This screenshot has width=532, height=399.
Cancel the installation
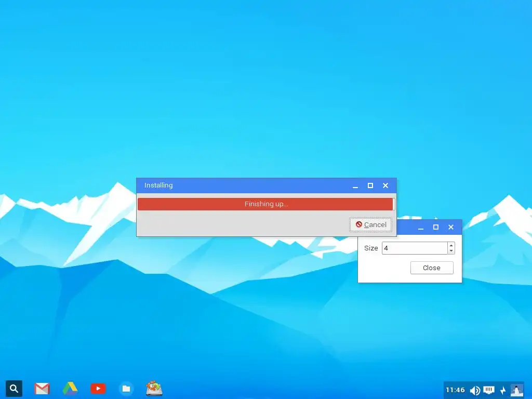[371, 224]
